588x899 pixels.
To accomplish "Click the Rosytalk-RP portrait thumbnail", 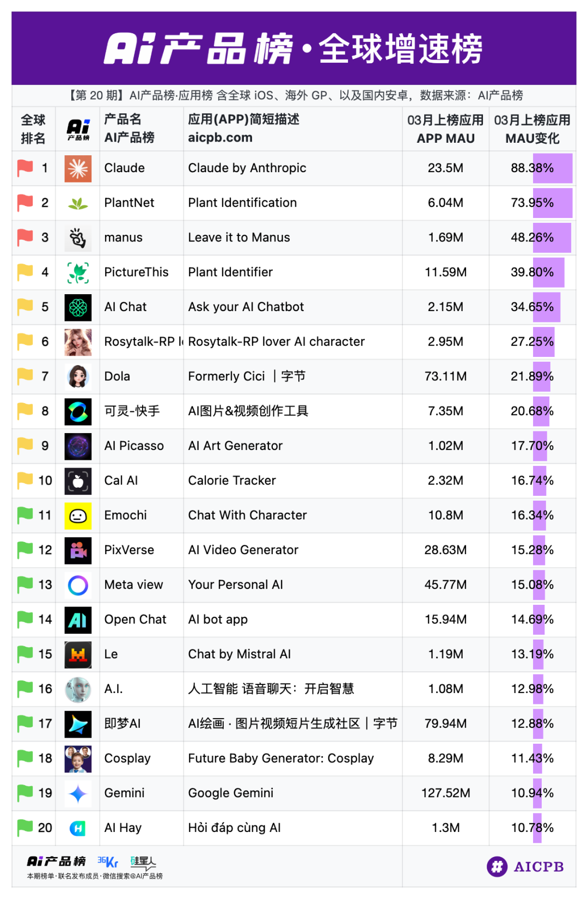I will 78,342.
